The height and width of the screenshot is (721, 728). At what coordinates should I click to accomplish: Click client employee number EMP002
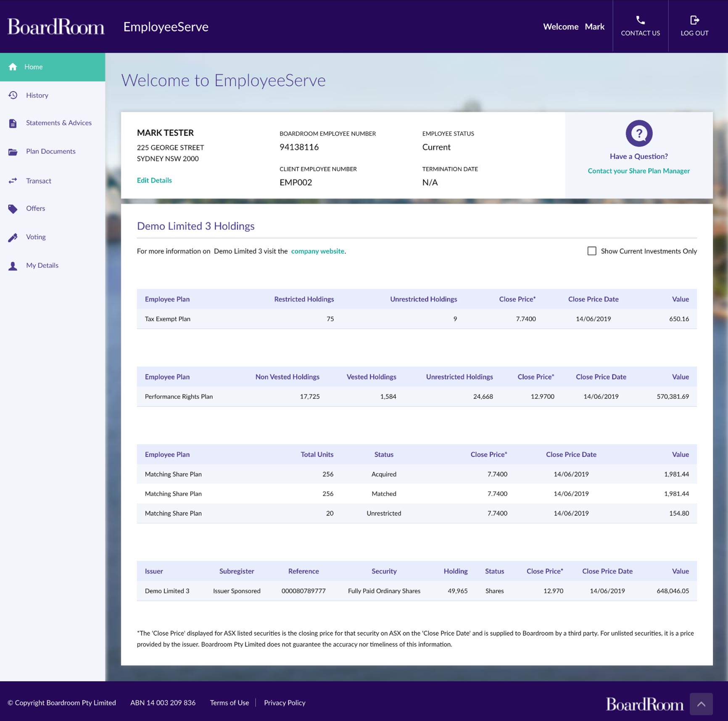(x=295, y=182)
